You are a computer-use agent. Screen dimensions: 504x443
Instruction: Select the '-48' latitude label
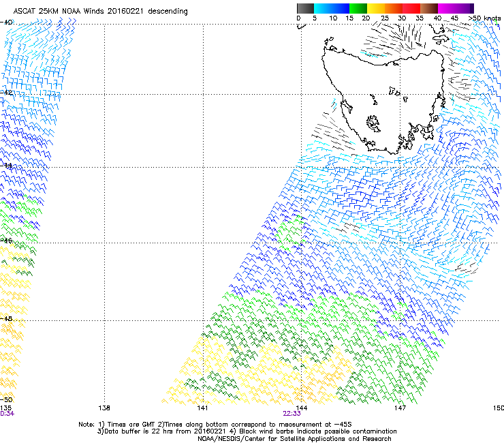point(6,318)
